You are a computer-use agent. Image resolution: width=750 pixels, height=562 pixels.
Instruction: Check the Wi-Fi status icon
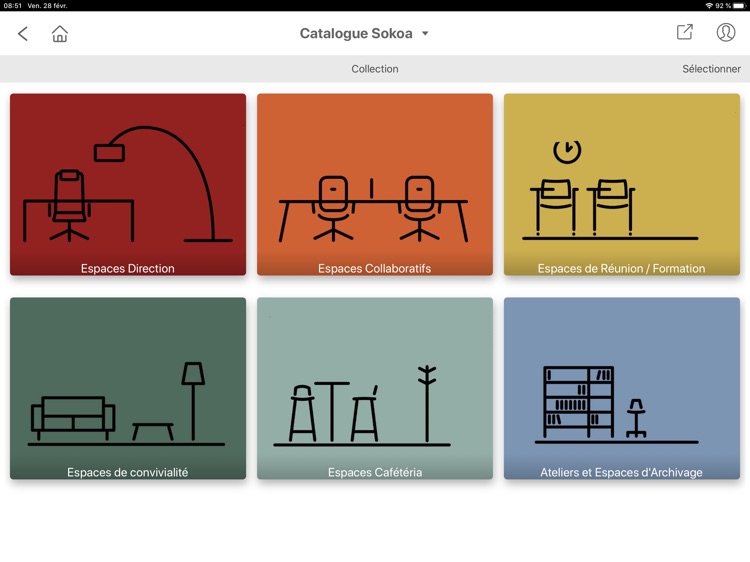click(x=709, y=6)
